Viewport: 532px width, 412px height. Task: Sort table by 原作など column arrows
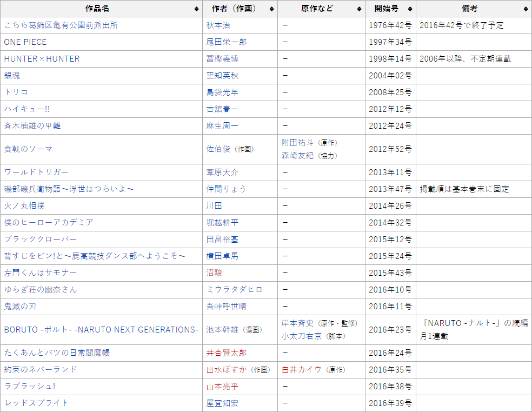[x=360, y=9]
